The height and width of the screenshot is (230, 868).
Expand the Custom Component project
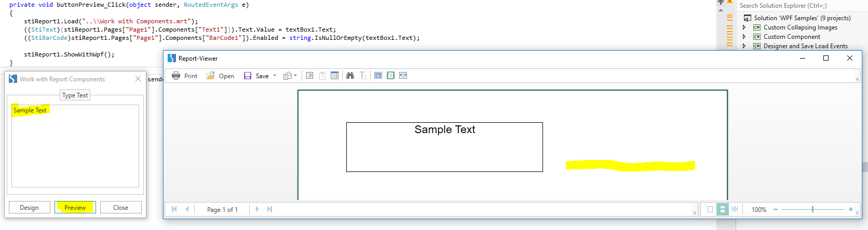point(744,37)
